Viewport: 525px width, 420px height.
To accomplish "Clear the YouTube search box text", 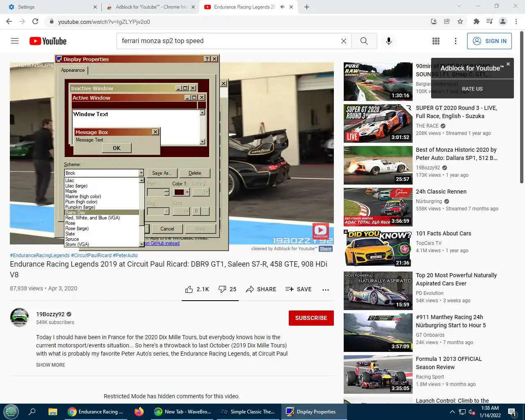I will point(344,41).
